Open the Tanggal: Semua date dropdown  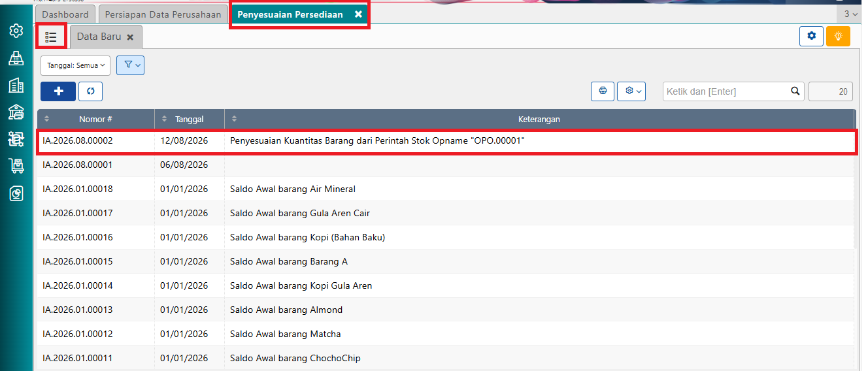(x=75, y=65)
